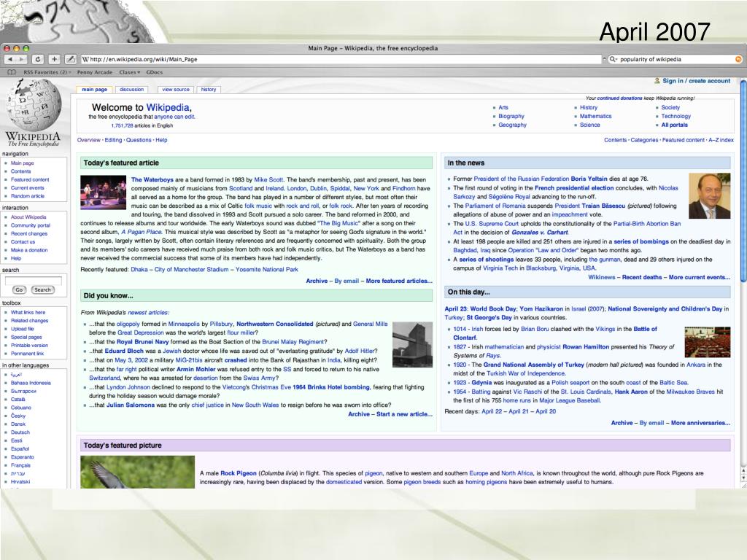The width and height of the screenshot is (747, 560).
Task: Click the Esperanto language link
Action: (23, 457)
